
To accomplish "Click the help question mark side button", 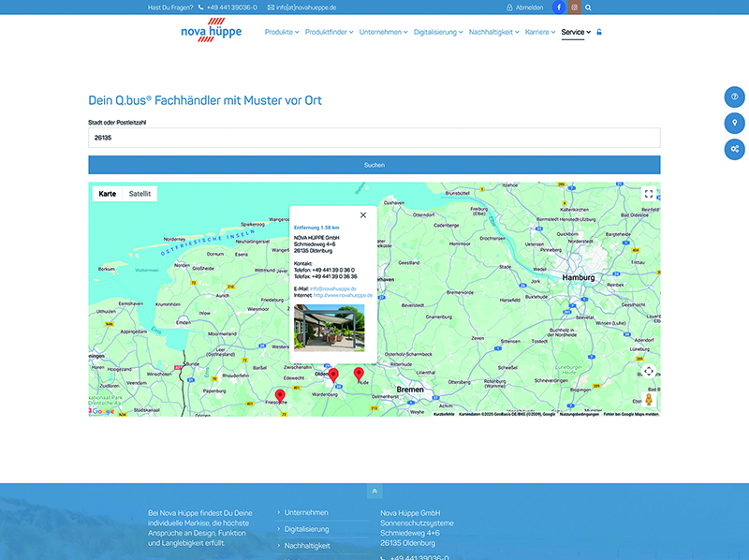I will point(735,97).
